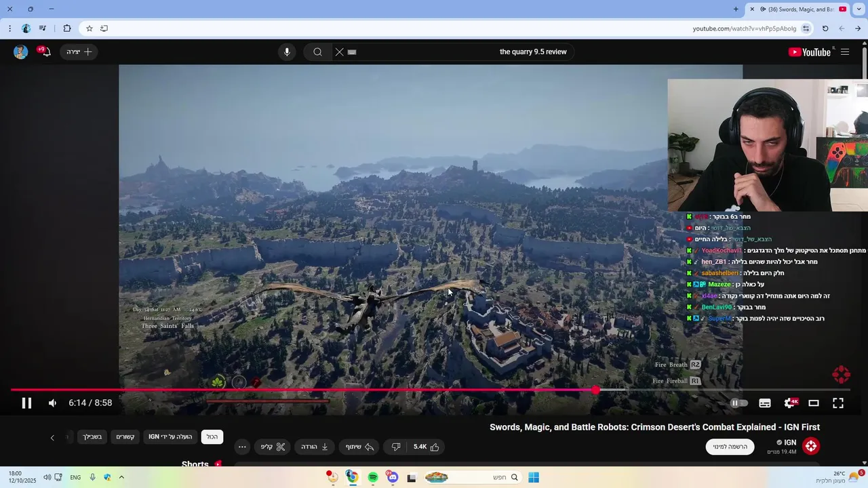
Task: Open Discord from the taskbar
Action: click(x=392, y=477)
